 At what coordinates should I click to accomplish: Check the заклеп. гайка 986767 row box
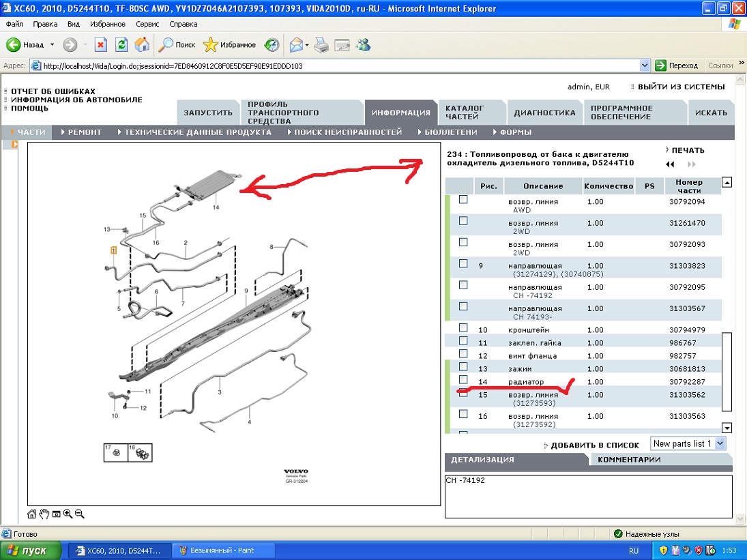click(463, 340)
